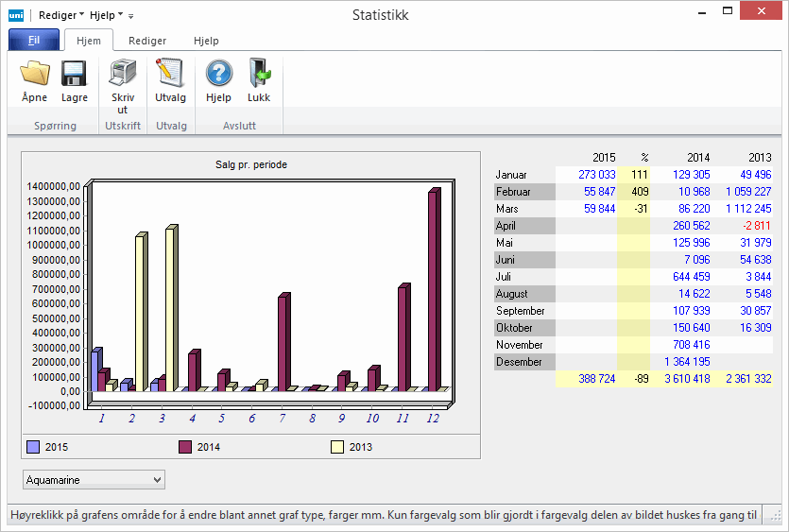Expand the quick access toolbar customize arrow

click(x=131, y=16)
